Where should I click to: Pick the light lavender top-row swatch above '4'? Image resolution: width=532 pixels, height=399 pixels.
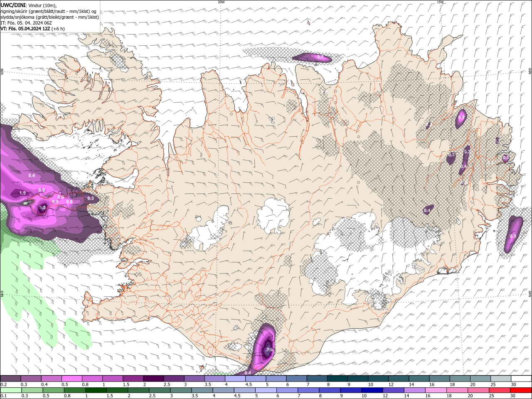point(235,379)
